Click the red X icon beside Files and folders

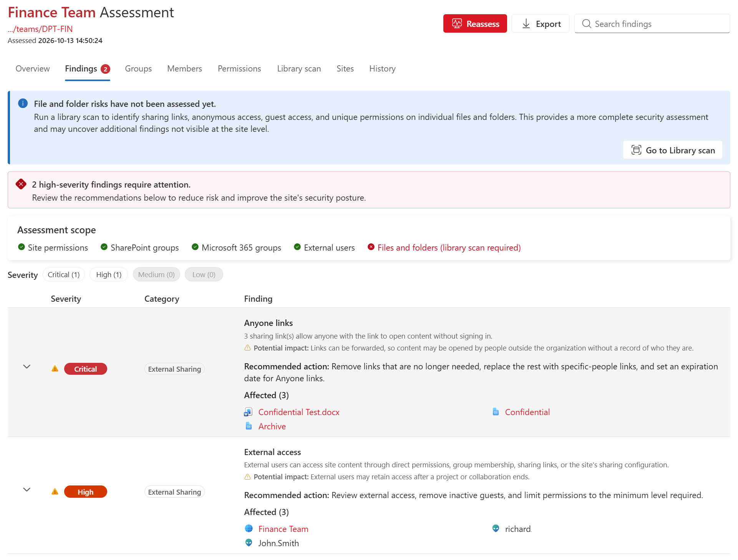pyautogui.click(x=371, y=247)
